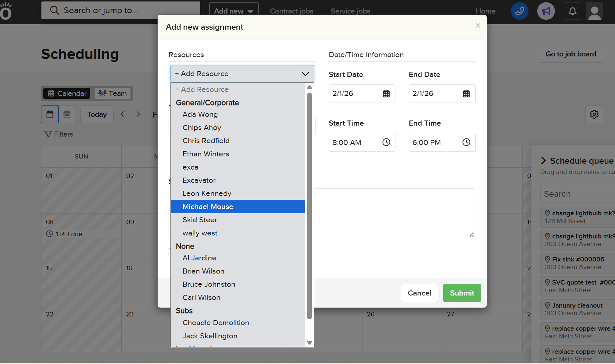Click the megaphone announcements icon
Screen dimensions: 615x364
tap(546, 11)
